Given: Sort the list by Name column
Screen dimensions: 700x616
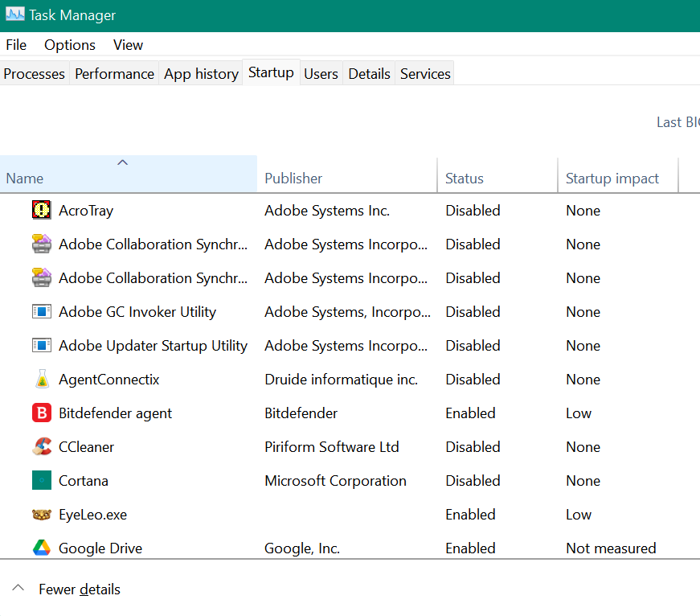Looking at the screenshot, I should click(129, 174).
